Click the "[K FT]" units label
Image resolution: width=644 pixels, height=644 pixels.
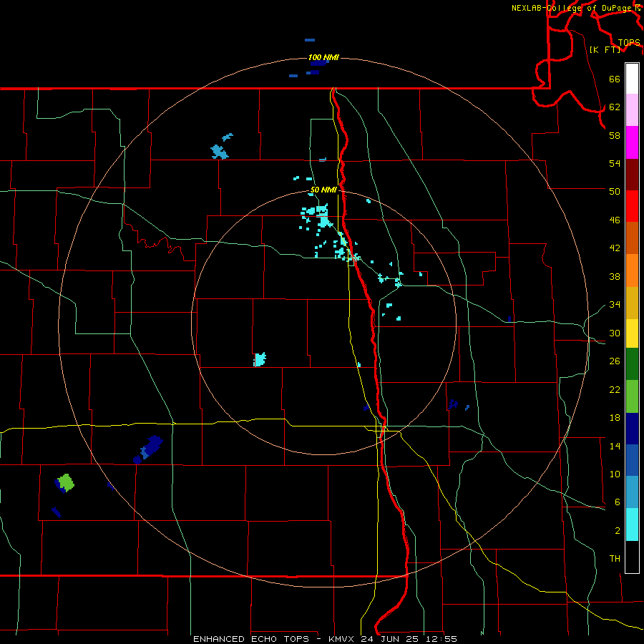tap(605, 49)
